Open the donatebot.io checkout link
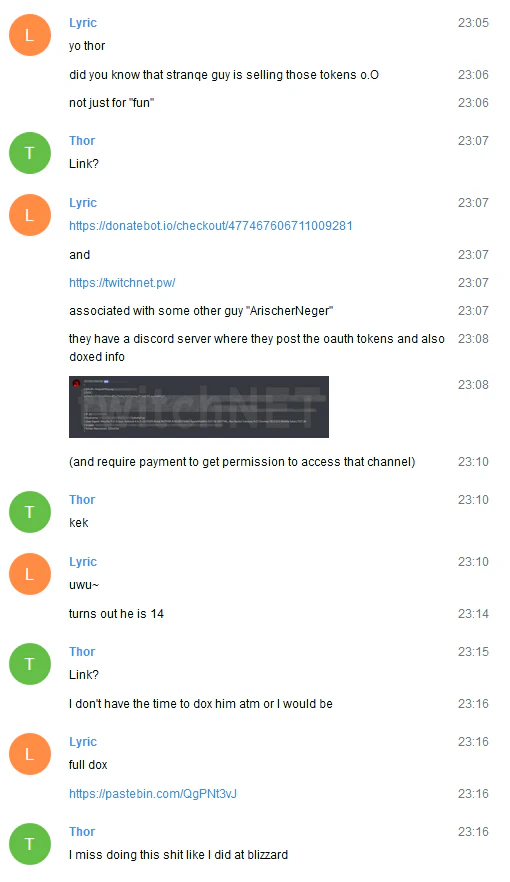Image resolution: width=510 pixels, height=882 pixels. (211, 226)
